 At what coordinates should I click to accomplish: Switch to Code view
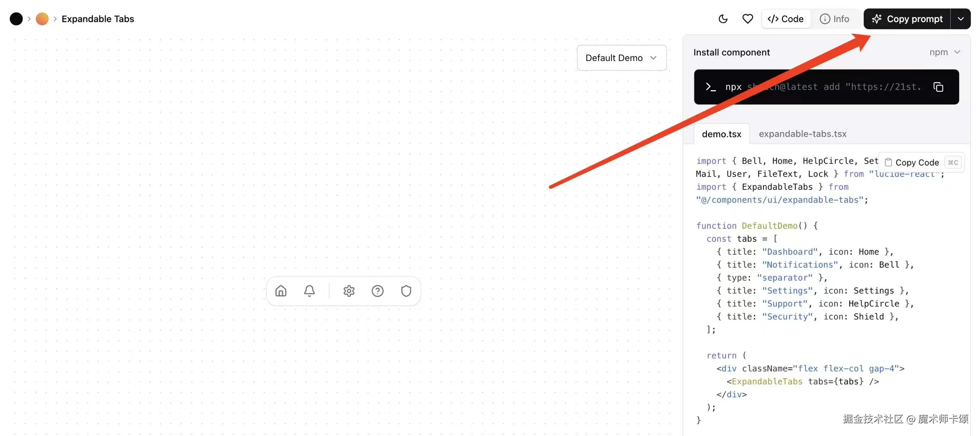coord(786,19)
